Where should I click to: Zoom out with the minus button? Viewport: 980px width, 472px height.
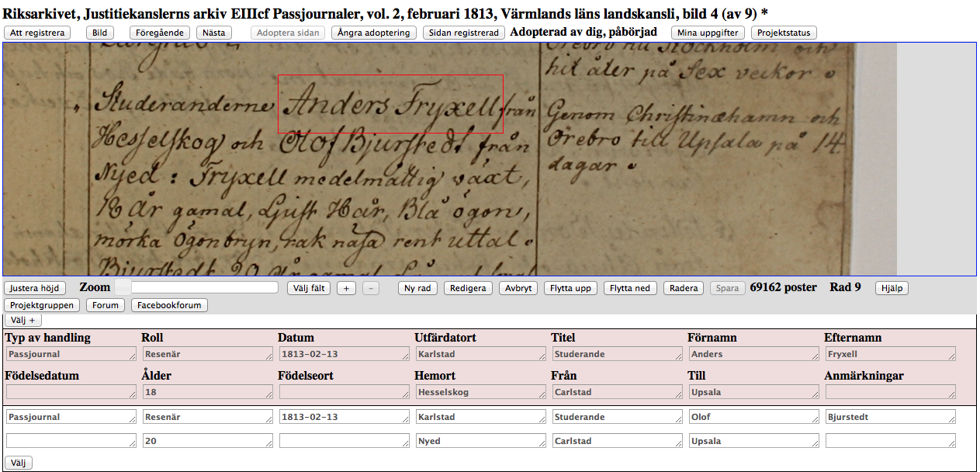point(371,288)
